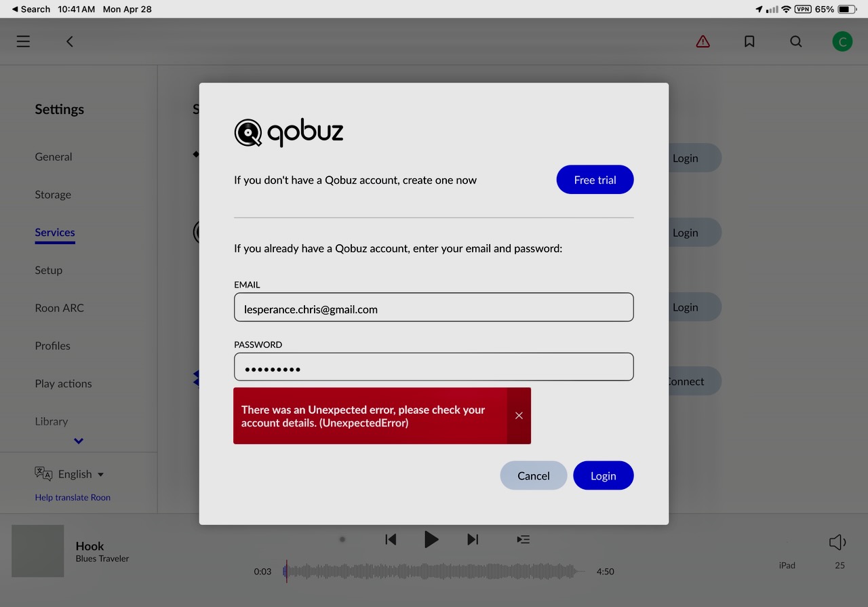Click the blue Login button in dialog
868x607 pixels.
tap(604, 475)
